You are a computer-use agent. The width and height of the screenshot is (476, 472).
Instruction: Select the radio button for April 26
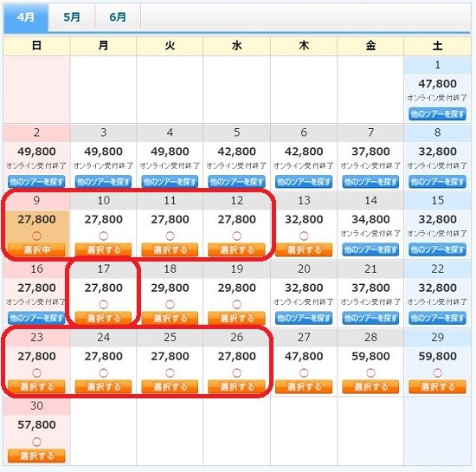pyautogui.click(x=237, y=372)
